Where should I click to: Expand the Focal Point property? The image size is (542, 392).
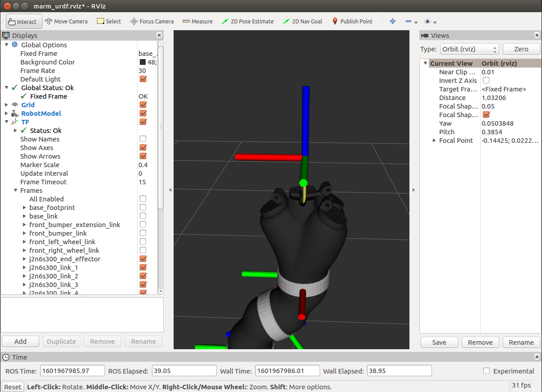(434, 141)
